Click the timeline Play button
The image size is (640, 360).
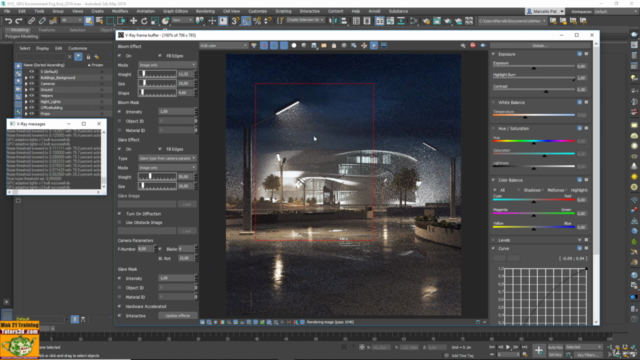508,347
